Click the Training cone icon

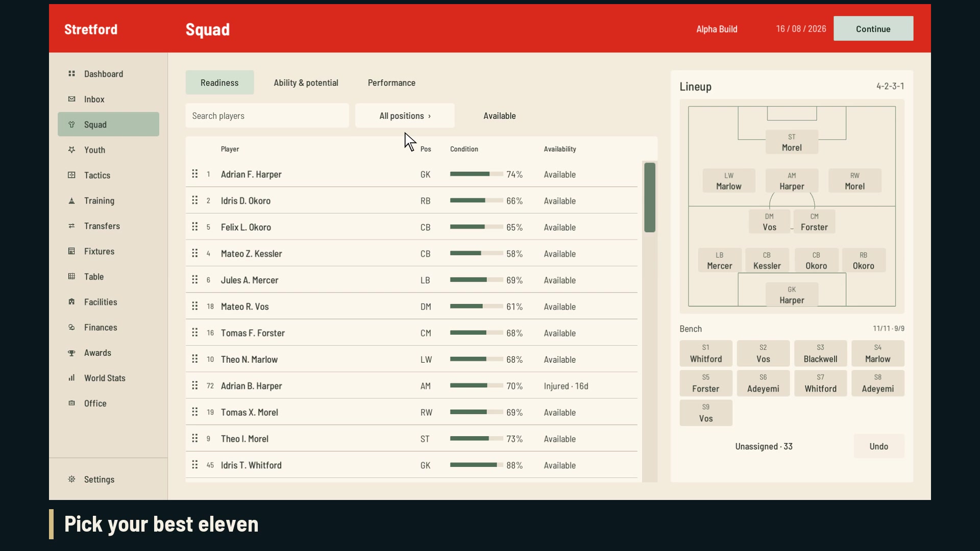tap(71, 201)
